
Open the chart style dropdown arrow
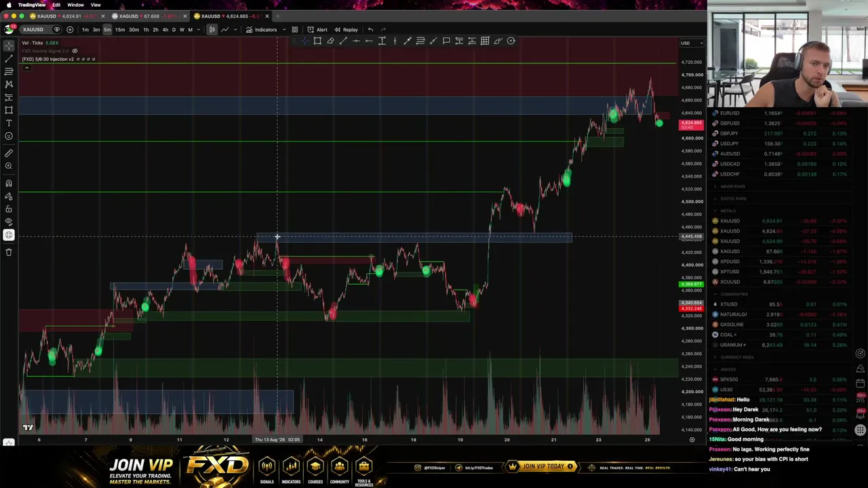pos(236,30)
